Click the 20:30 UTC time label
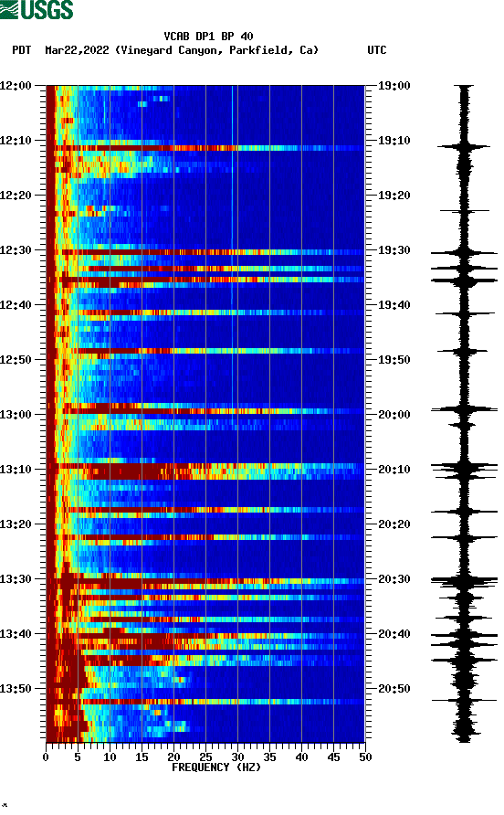504x815 pixels. (x=394, y=579)
